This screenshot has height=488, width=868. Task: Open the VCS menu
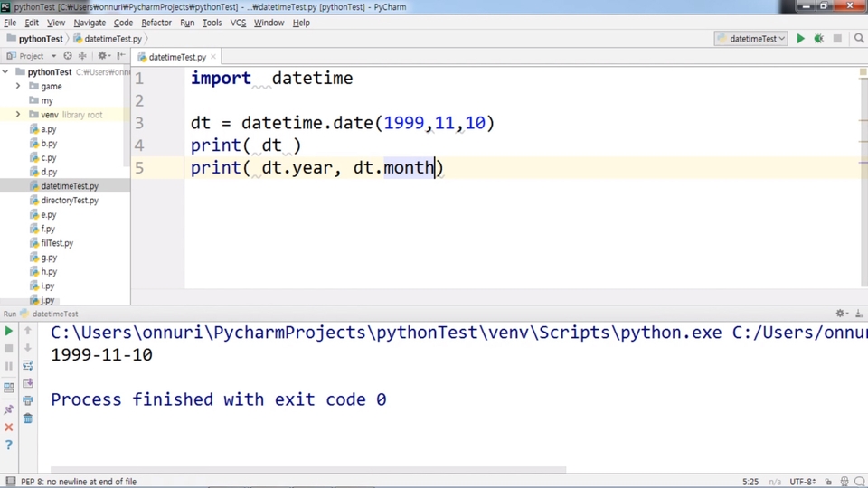point(238,23)
